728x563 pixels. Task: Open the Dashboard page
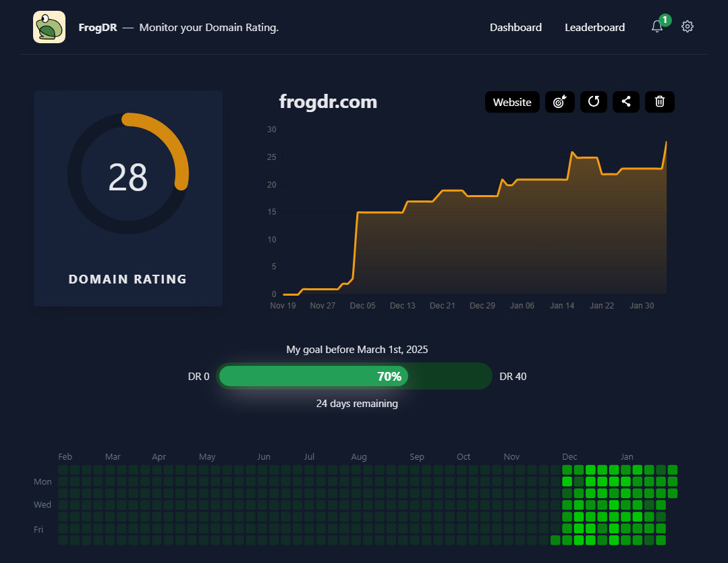pyautogui.click(x=515, y=28)
